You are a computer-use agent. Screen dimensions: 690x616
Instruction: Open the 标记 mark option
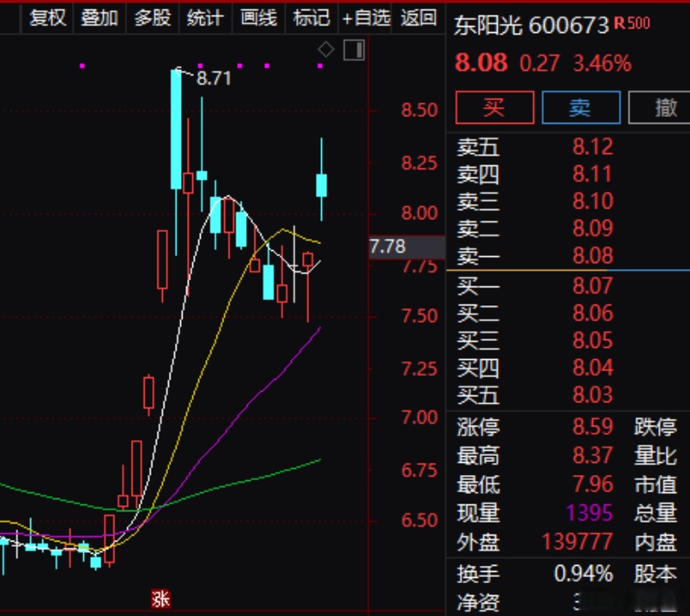coord(312,18)
